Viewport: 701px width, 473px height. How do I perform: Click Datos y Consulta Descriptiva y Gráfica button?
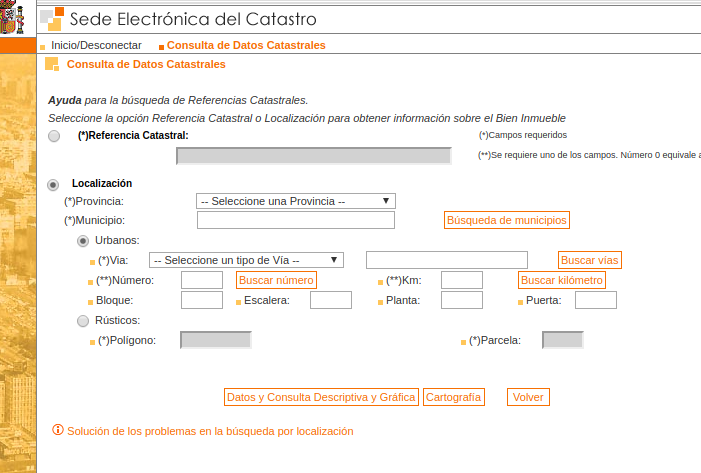(x=321, y=397)
